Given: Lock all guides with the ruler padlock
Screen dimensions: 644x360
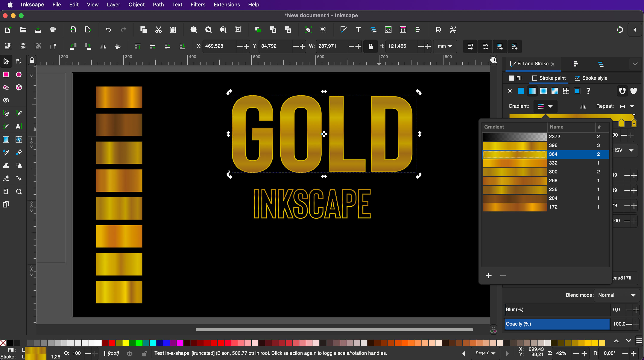Looking at the screenshot, I should tap(32, 60).
